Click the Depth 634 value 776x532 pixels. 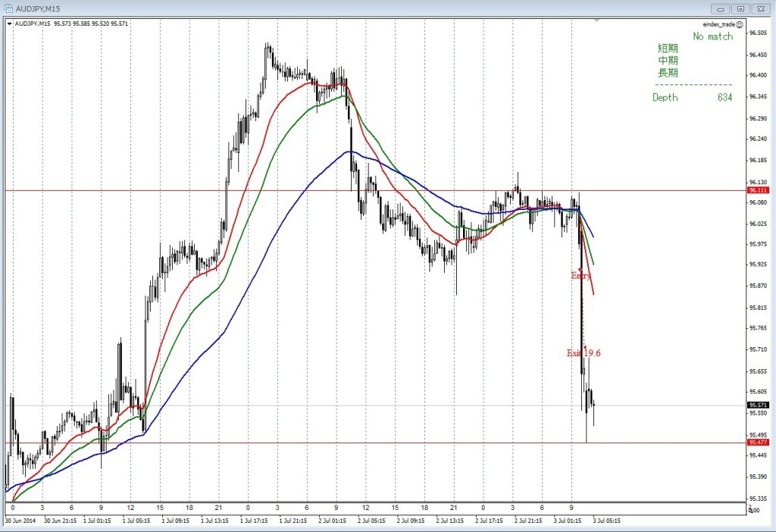tap(724, 97)
